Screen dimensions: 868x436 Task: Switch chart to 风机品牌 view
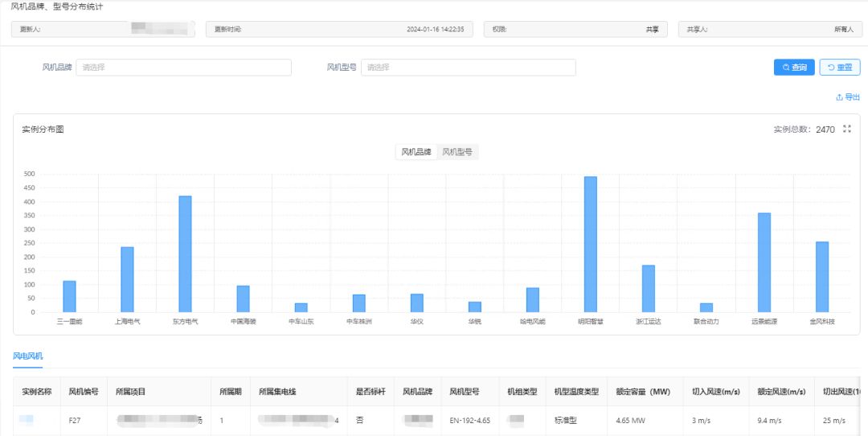[416, 152]
